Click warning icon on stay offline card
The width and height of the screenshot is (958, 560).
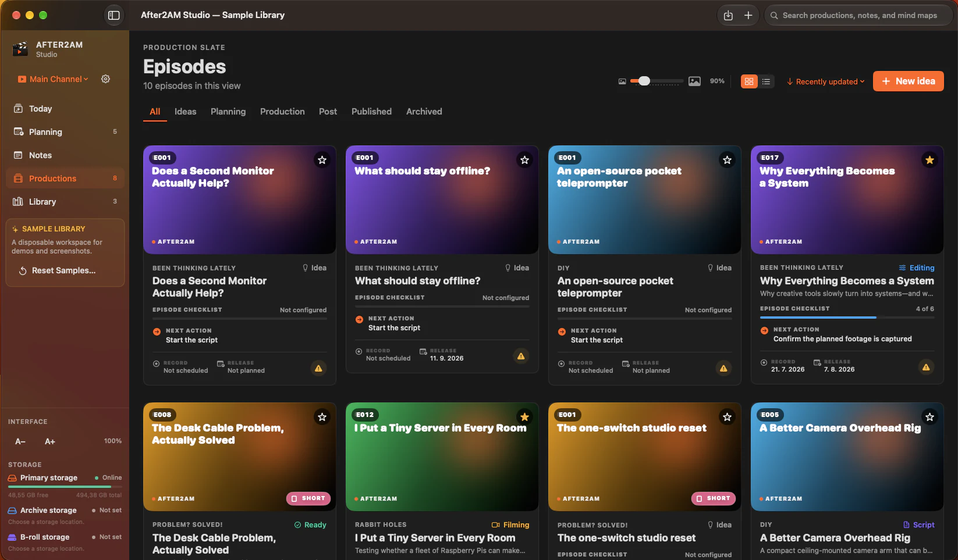click(x=521, y=356)
